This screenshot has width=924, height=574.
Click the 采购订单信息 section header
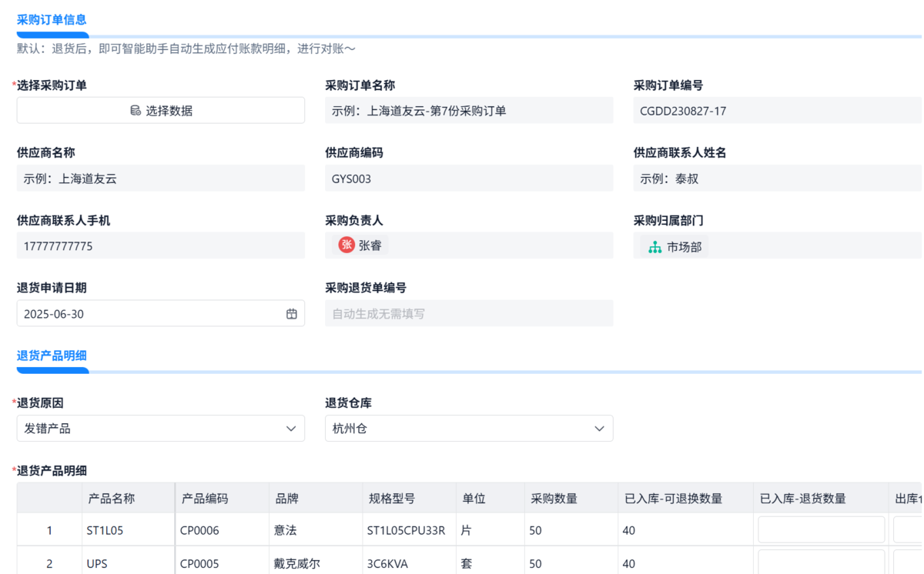click(52, 20)
